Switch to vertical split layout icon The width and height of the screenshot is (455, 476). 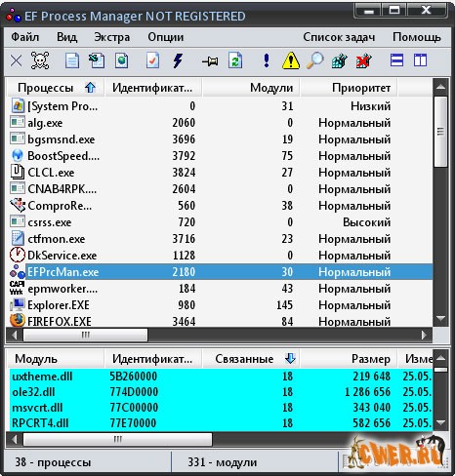pos(420,60)
